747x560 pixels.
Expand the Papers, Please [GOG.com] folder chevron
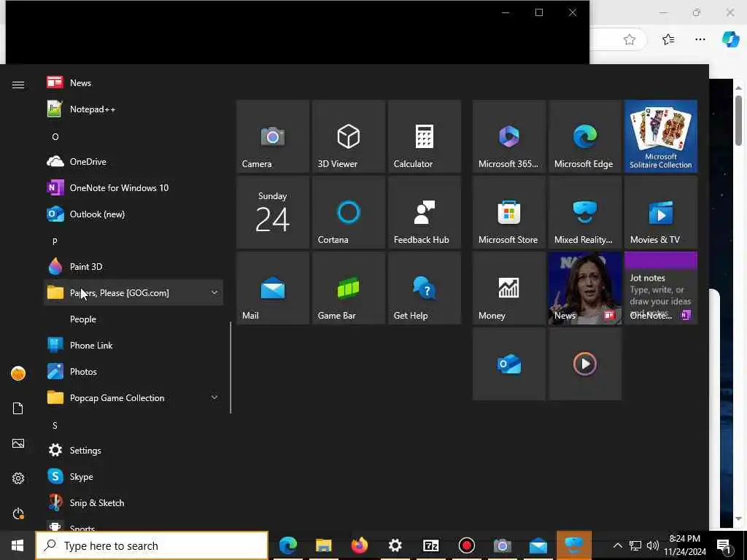(214, 292)
